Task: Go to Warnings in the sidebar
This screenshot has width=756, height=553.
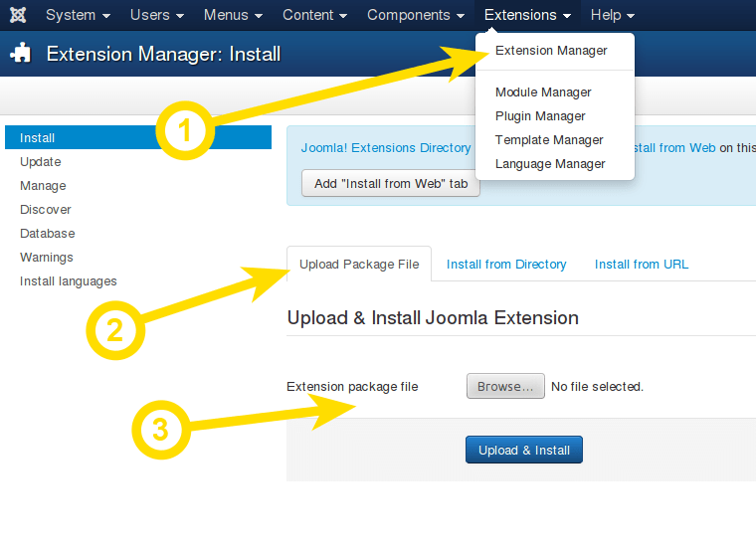Action: [x=47, y=258]
